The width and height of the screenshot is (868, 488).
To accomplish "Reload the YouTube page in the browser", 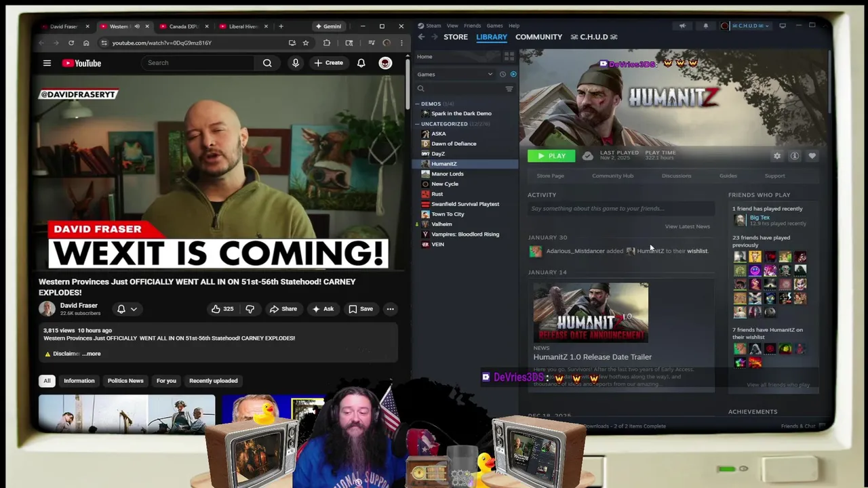I will 71,43.
